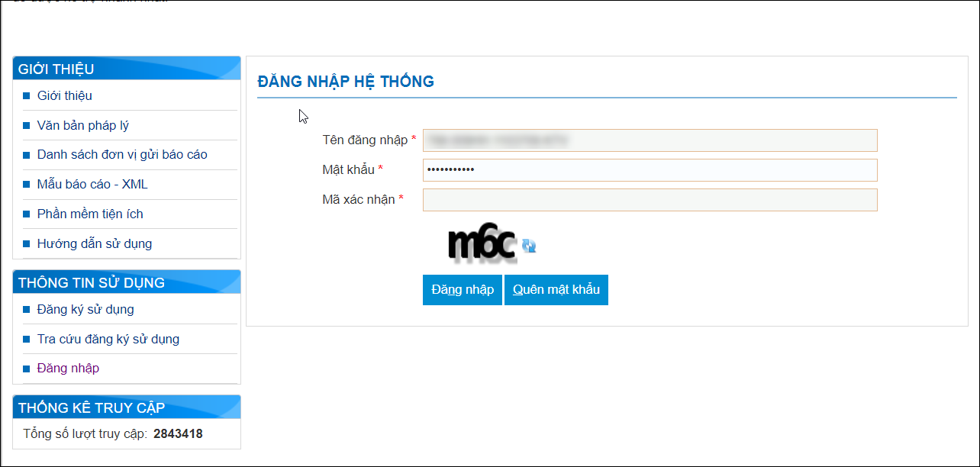Viewport: 980px width, 467px height.
Task: Click the Mã xác nhận input field
Action: click(650, 200)
